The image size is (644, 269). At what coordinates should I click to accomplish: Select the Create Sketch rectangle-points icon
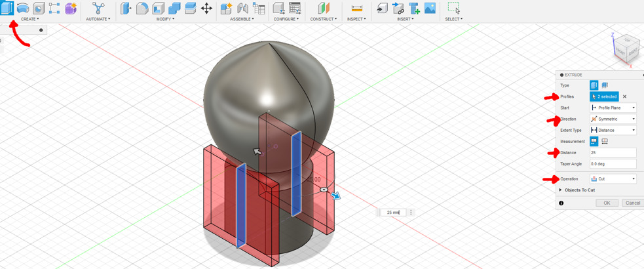54,8
